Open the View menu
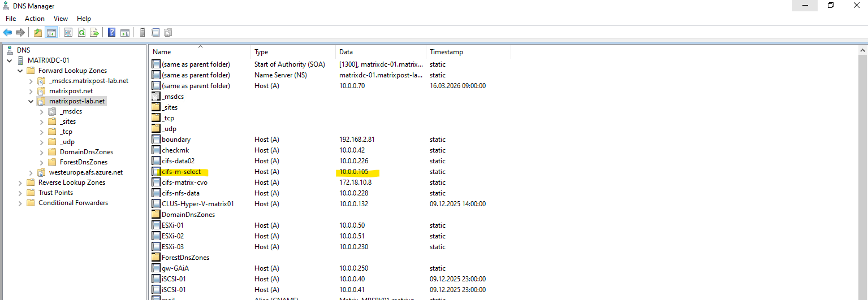Screen dimensions: 868x300 (x=61, y=19)
